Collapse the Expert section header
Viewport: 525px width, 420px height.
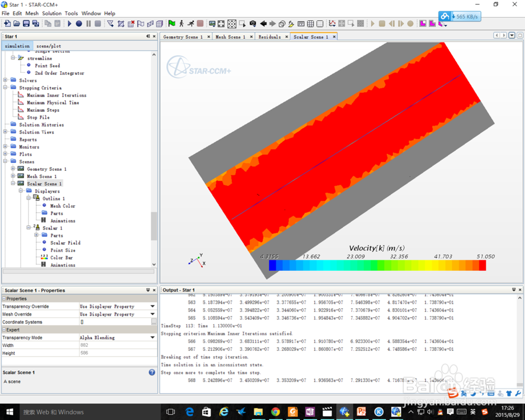(4, 330)
